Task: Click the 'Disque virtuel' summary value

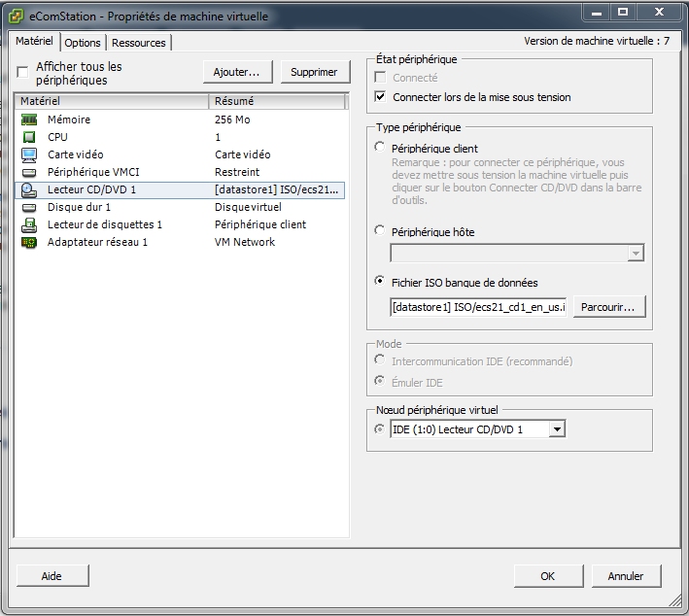Action: pos(248,207)
